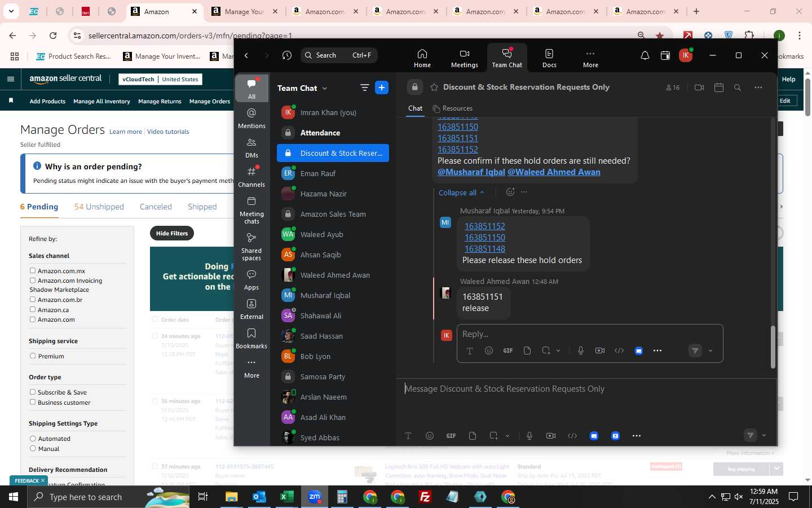Open Channels in Zoom sidebar
812x508 pixels.
pos(251,177)
